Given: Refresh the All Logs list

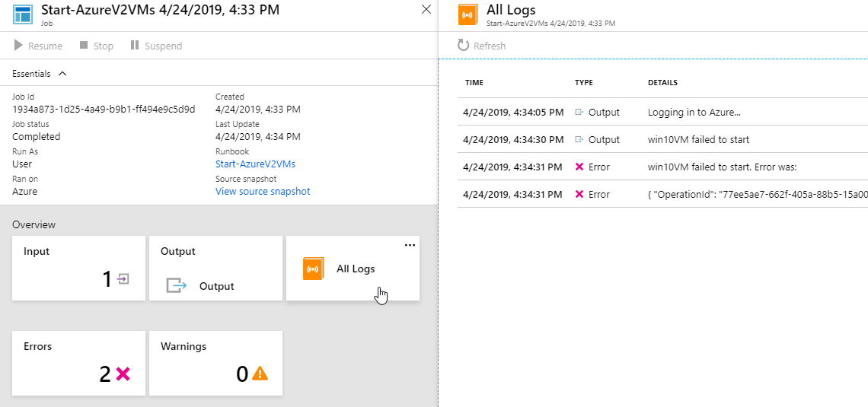Looking at the screenshot, I should coord(481,46).
